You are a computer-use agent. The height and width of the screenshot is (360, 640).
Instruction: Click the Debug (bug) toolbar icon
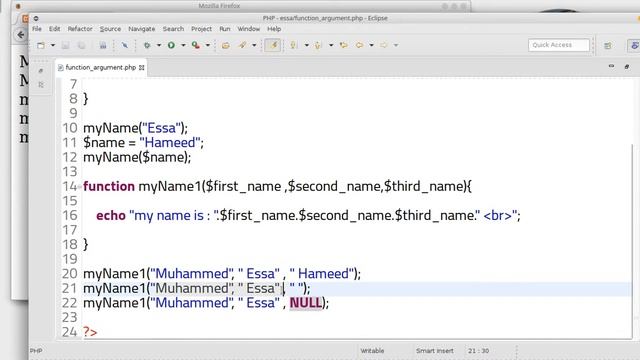[x=147, y=45]
